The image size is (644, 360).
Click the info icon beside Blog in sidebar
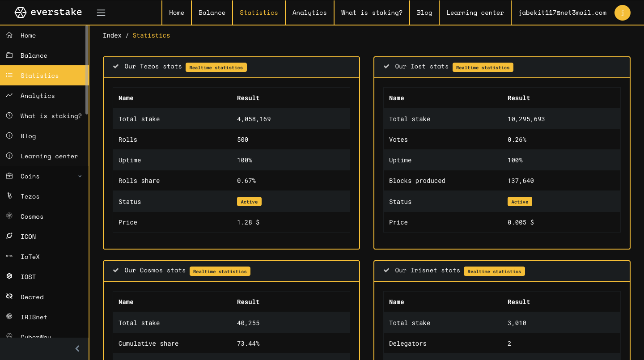point(9,136)
